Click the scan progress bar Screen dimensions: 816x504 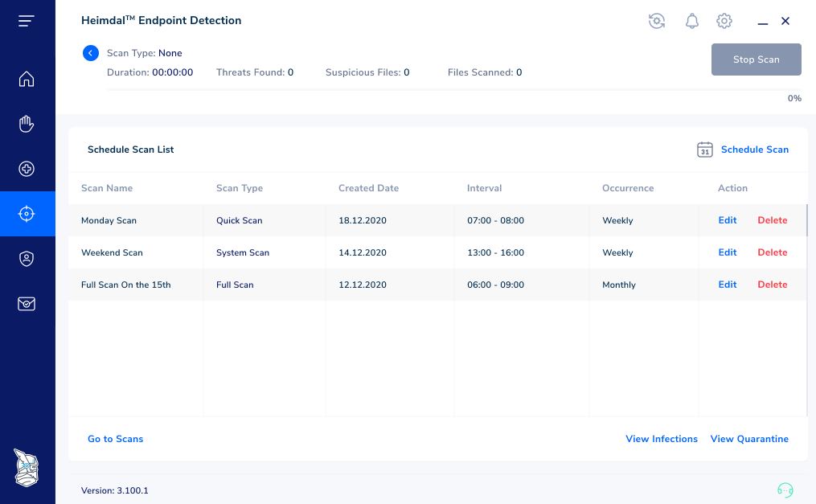[x=453, y=90]
